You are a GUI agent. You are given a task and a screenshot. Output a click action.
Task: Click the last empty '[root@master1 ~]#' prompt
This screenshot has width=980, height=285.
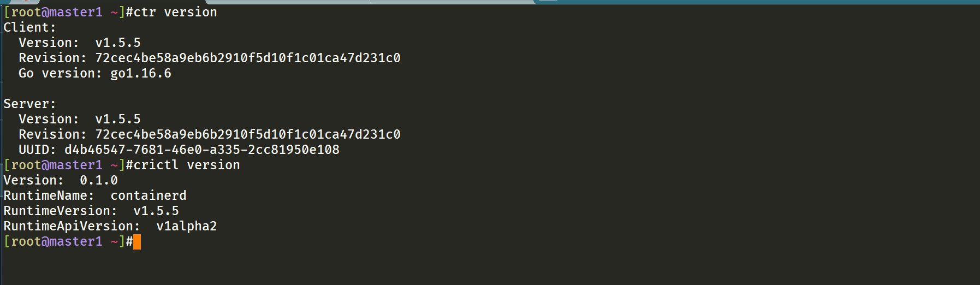(68, 241)
